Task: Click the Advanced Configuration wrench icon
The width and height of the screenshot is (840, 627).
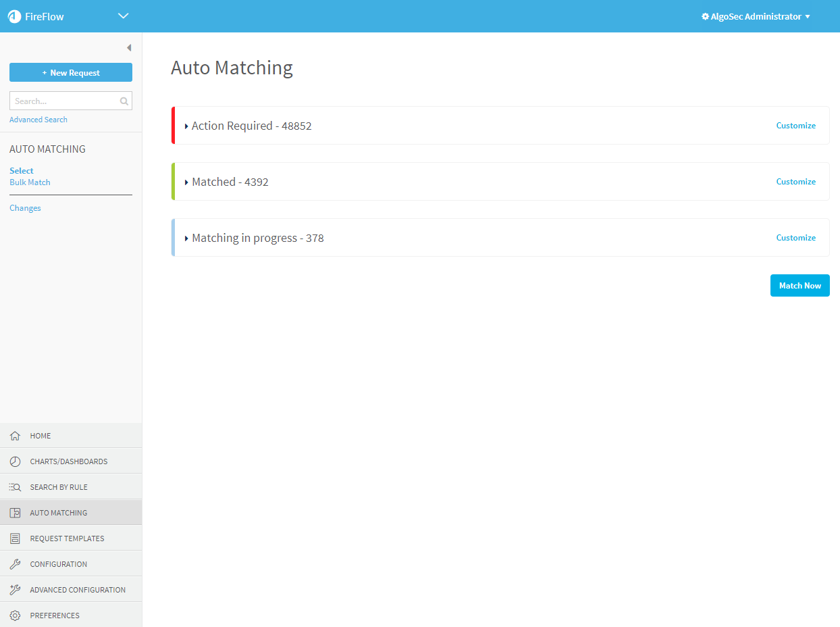Action: (x=15, y=590)
